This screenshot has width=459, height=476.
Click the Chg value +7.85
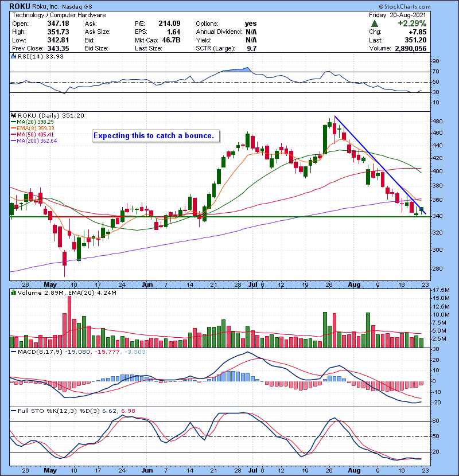coord(417,32)
